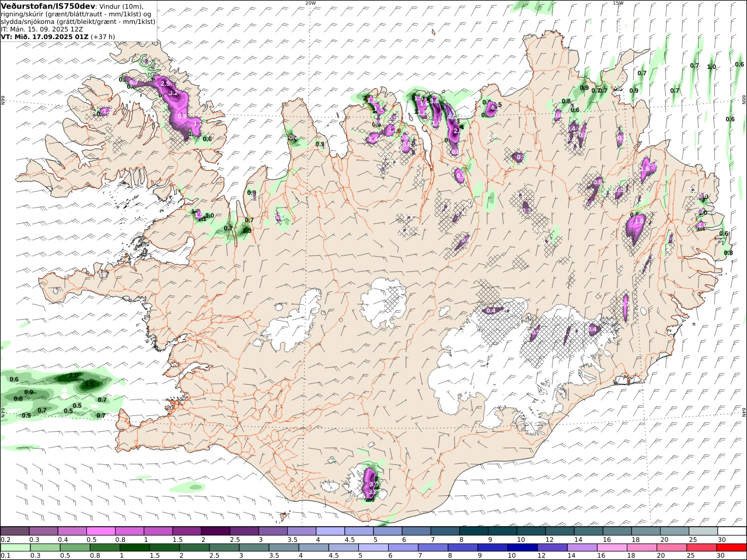Select the 4.5 swatch in the rain scale
Image resolution: width=747 pixels, height=560 pixels.
[x=343, y=547]
